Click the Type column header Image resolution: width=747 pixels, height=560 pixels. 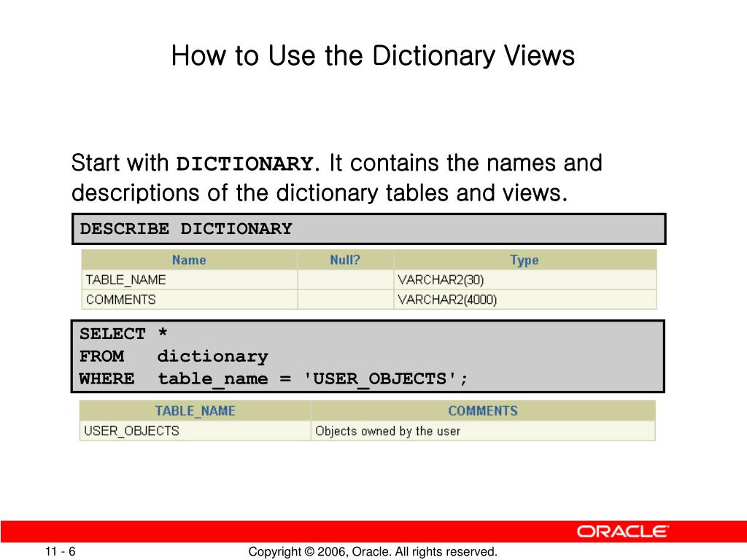click(x=525, y=260)
